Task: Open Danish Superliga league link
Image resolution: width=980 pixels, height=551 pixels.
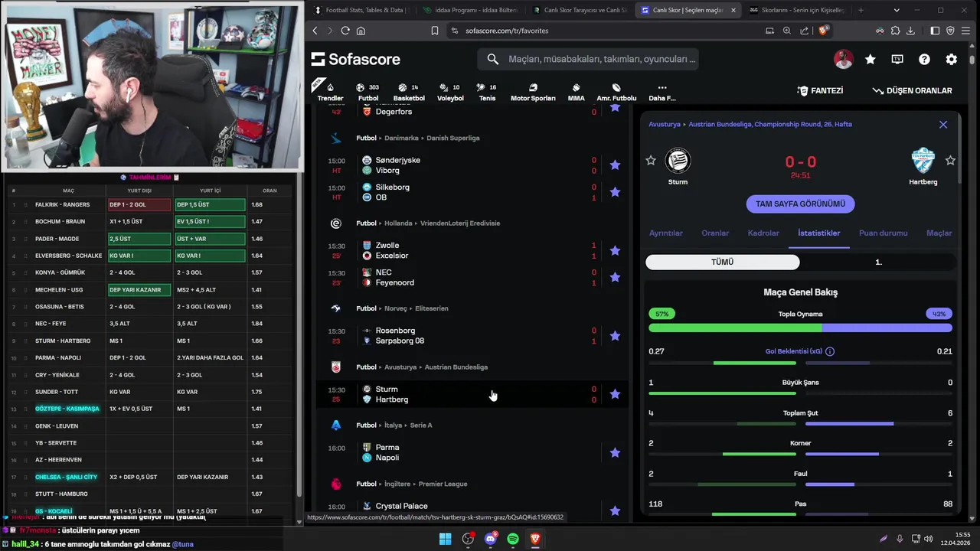Action: pos(452,138)
